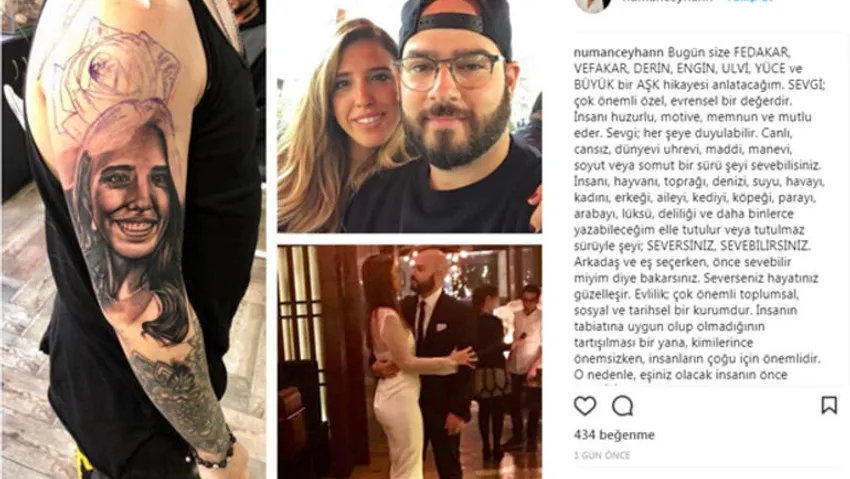850x479 pixels.
Task: Select the couple dancing photo
Action: tap(409, 362)
